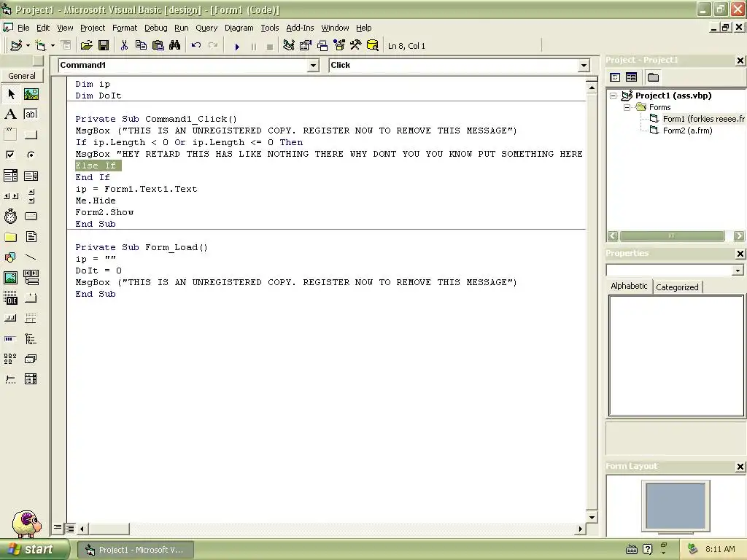Click the Paste clipboard icon
Image resolution: width=747 pixels, height=560 pixels.
coord(158,46)
